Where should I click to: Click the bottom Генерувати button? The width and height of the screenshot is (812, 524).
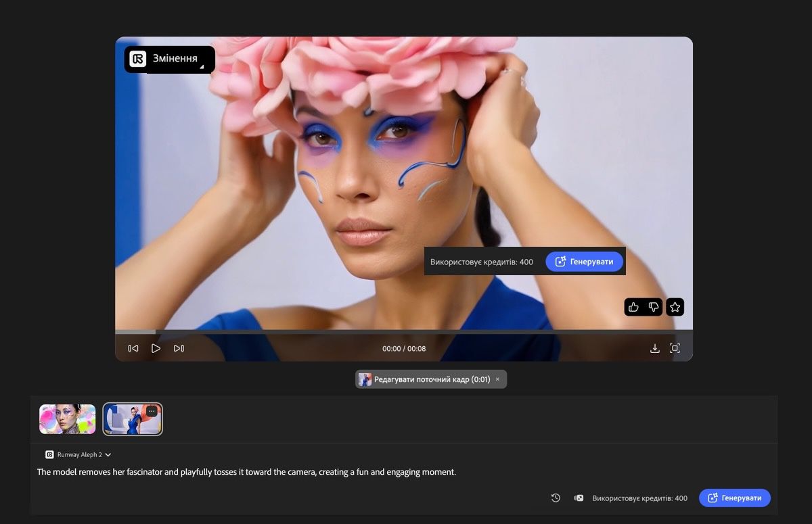pos(735,498)
